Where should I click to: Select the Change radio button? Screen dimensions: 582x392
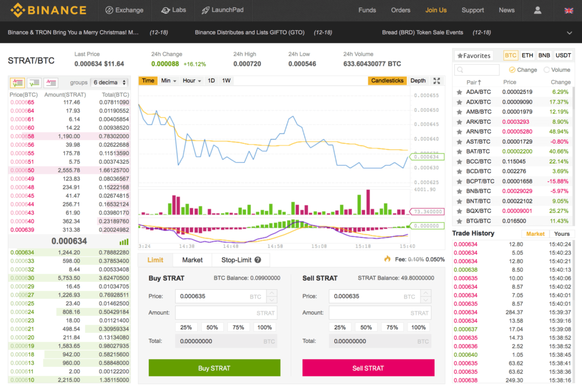pos(512,70)
